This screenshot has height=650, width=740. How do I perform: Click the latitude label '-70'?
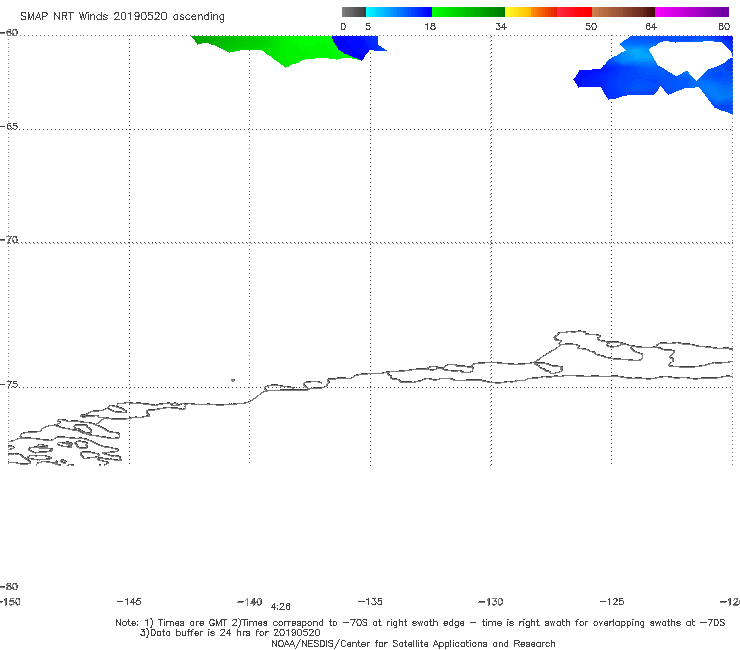[x=9, y=239]
